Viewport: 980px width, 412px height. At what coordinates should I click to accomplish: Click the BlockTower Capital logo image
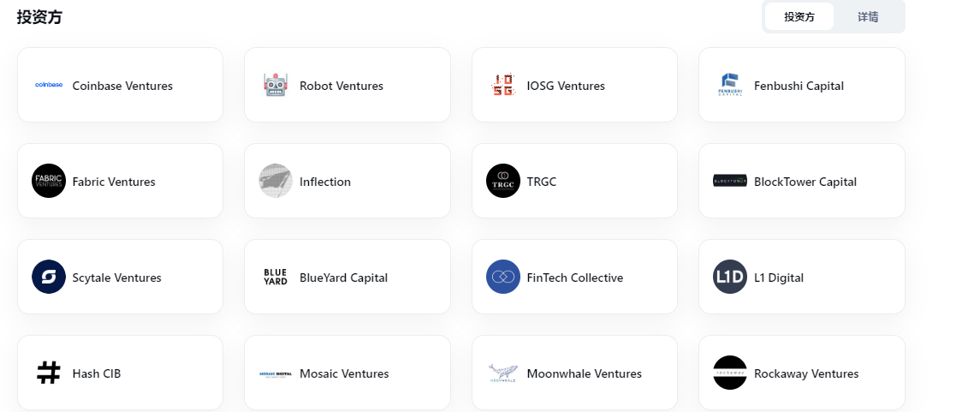click(730, 181)
